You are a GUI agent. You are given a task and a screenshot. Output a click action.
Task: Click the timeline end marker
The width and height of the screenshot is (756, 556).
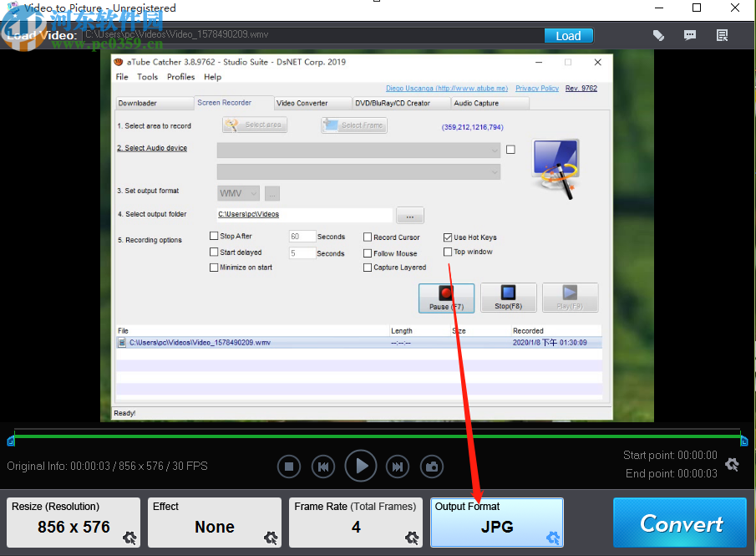point(744,441)
